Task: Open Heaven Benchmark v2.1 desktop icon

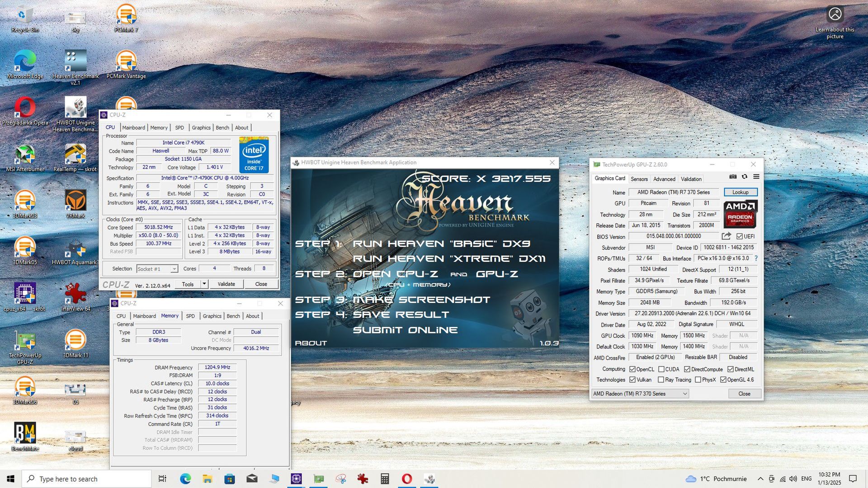Action: click(75, 67)
